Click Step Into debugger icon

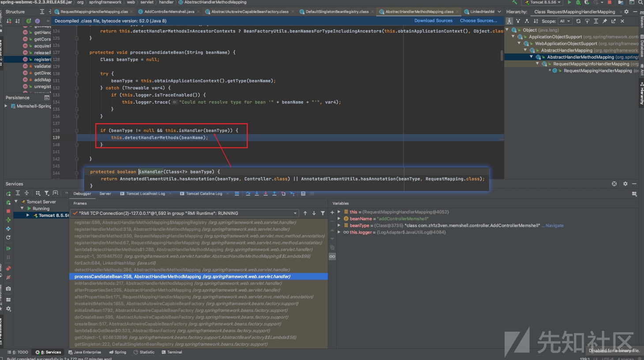[x=257, y=194]
